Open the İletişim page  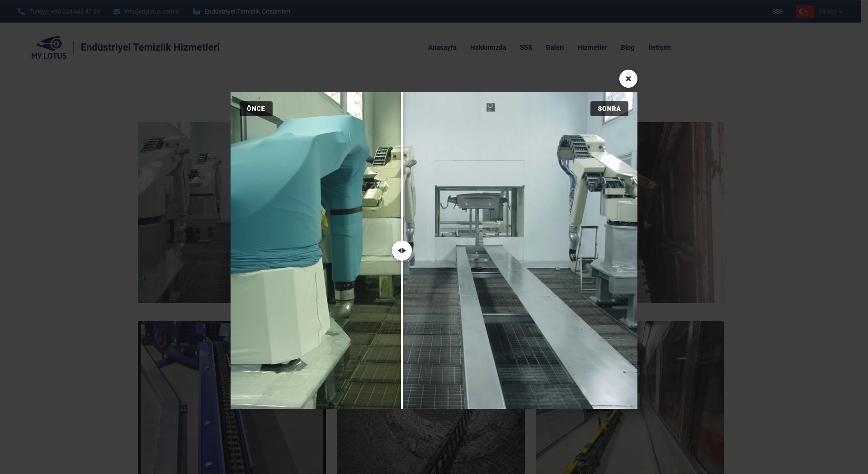coord(659,47)
